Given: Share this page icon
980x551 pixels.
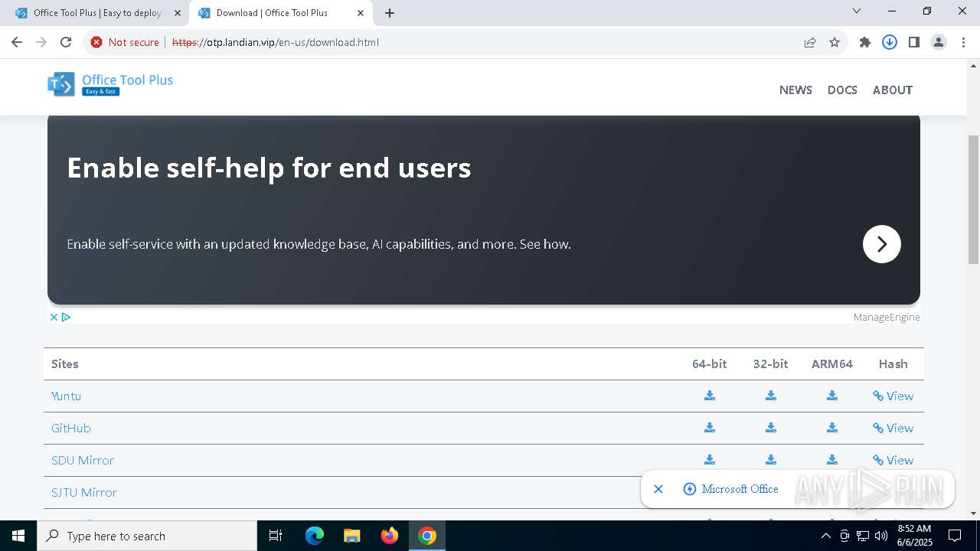Looking at the screenshot, I should (810, 42).
